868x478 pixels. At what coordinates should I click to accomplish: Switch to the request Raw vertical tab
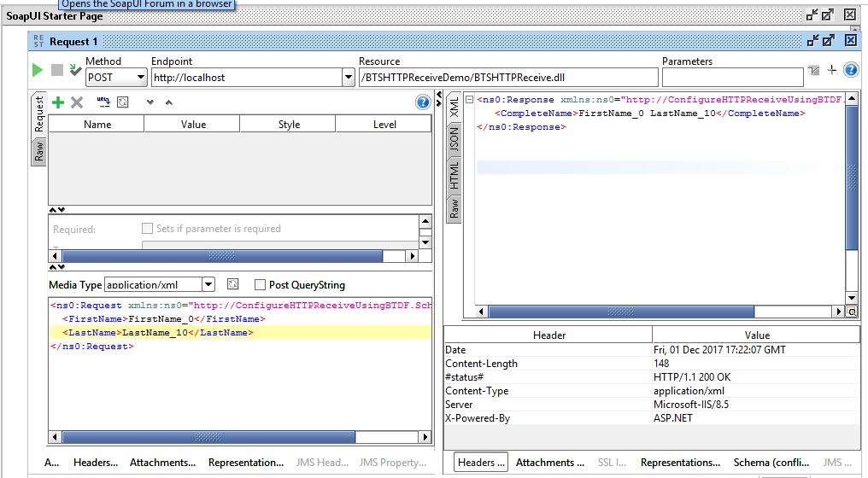[38, 151]
